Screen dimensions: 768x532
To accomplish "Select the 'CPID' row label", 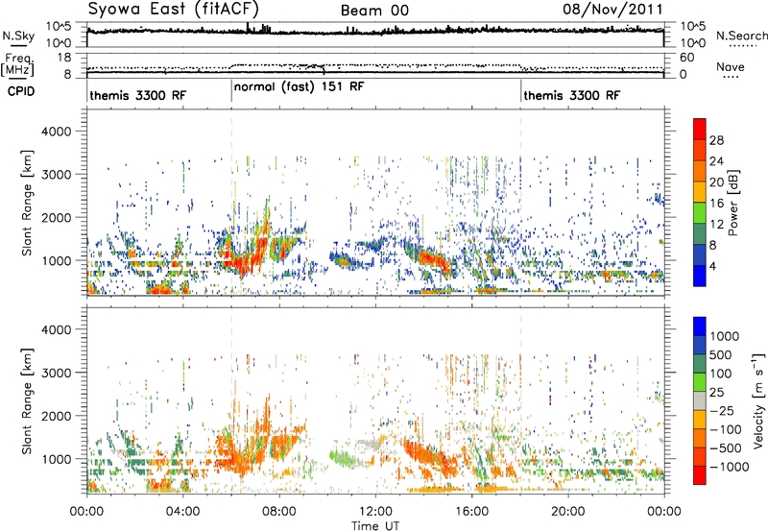I will pyautogui.click(x=21, y=91).
